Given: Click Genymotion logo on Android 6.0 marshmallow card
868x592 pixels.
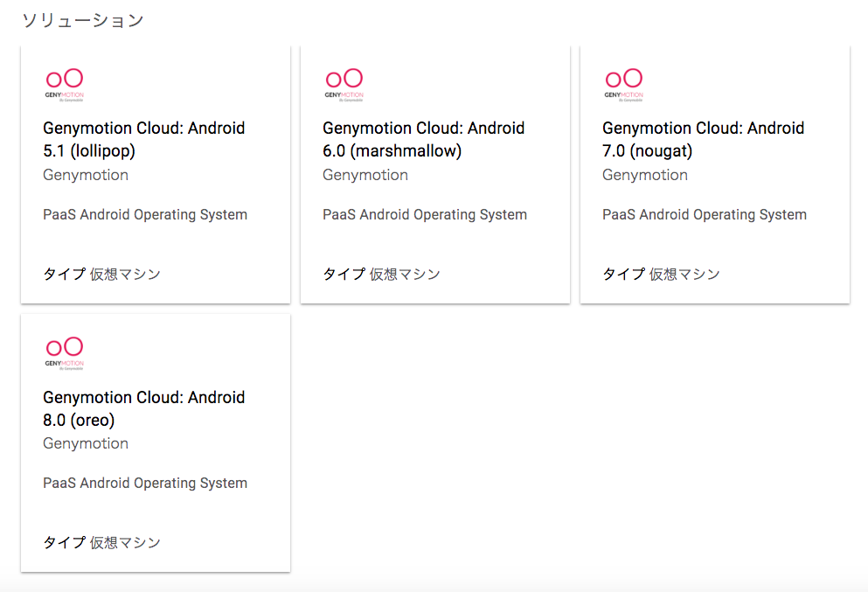Looking at the screenshot, I should (344, 85).
